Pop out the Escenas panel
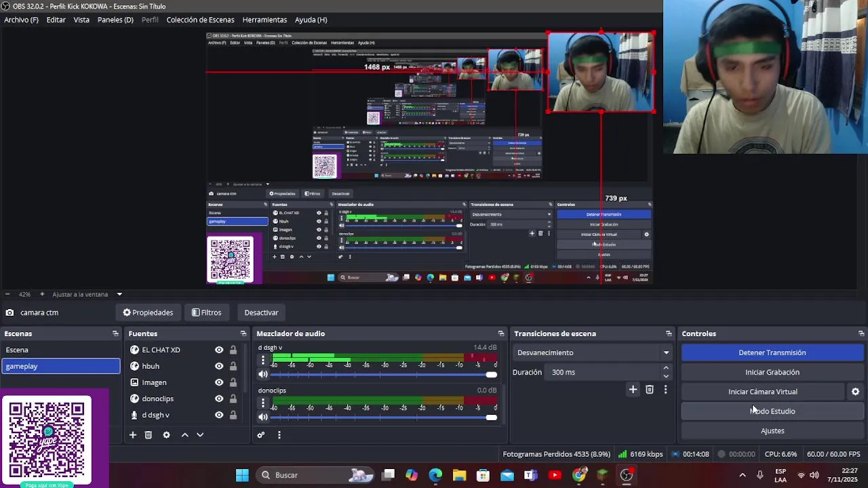This screenshot has width=868, height=488. [115, 333]
